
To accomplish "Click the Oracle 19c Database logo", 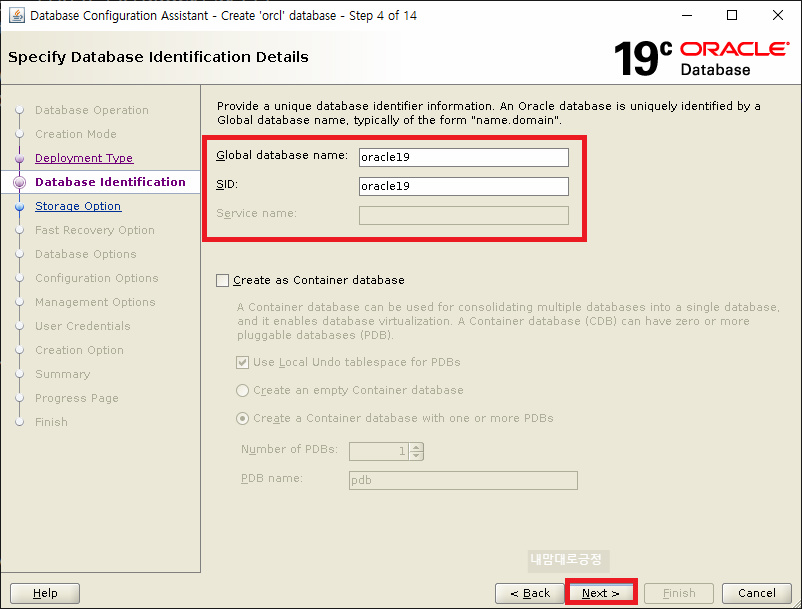I will pos(701,58).
